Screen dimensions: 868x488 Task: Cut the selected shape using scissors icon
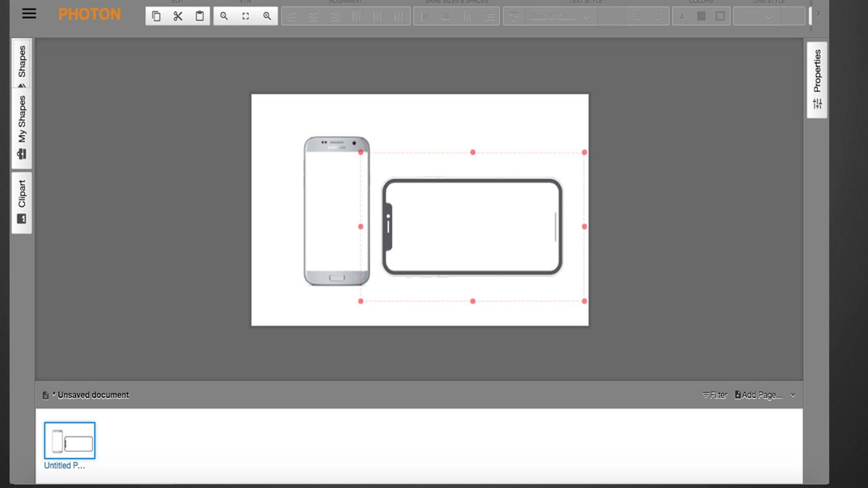178,16
